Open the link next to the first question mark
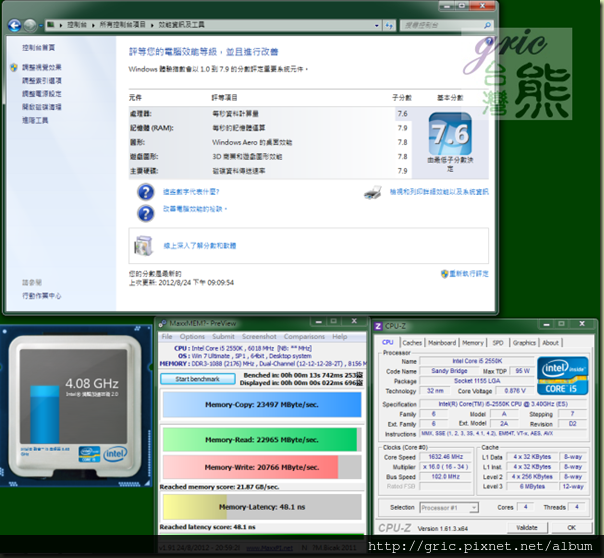 pyautogui.click(x=191, y=191)
